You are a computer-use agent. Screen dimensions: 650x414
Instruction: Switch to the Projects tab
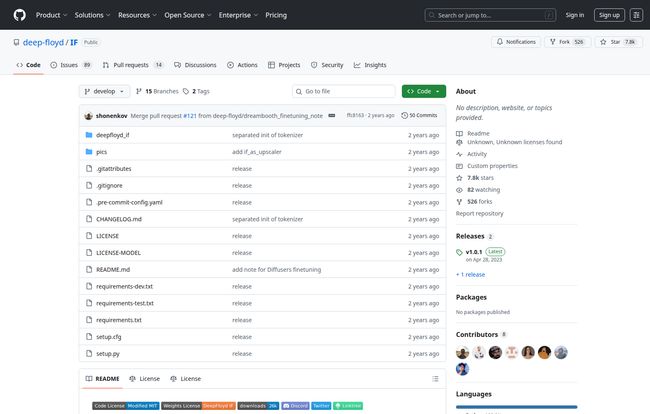[284, 65]
